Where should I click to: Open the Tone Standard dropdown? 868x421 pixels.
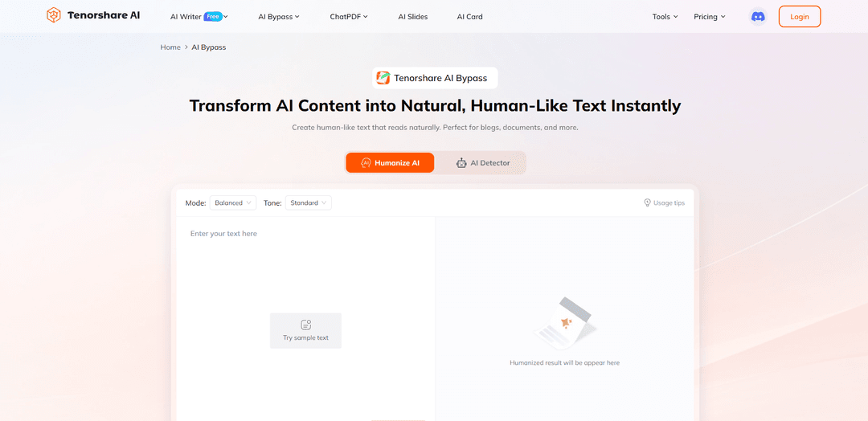coord(309,202)
